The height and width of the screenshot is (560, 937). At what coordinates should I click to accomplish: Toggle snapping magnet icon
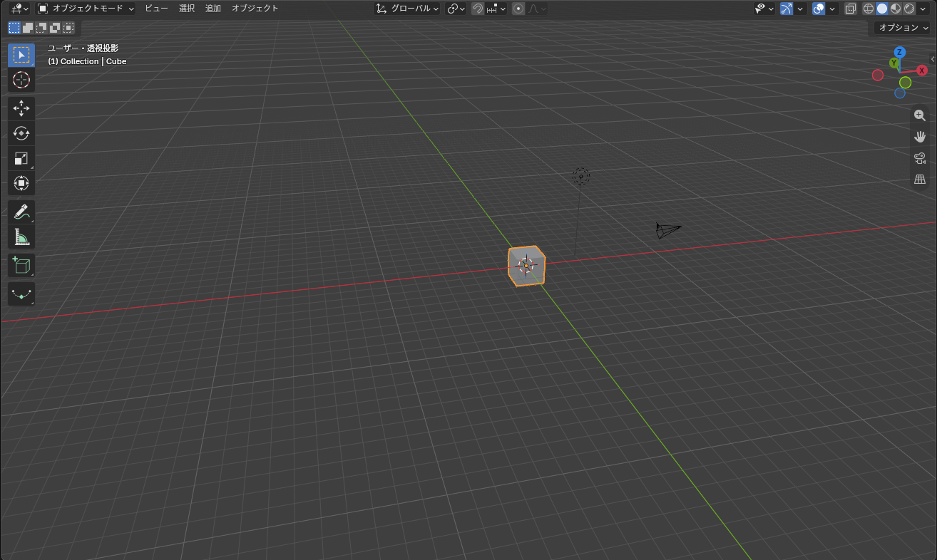pos(478,9)
